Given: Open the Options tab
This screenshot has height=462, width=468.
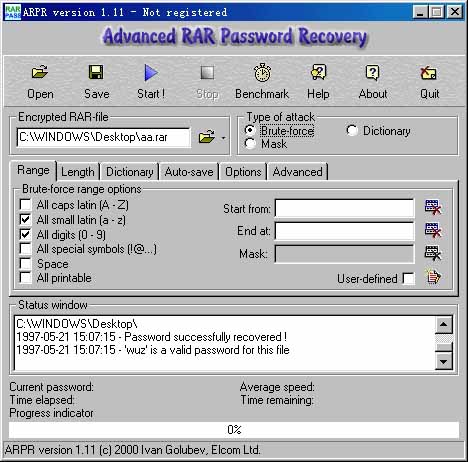Looking at the screenshot, I should (x=243, y=172).
